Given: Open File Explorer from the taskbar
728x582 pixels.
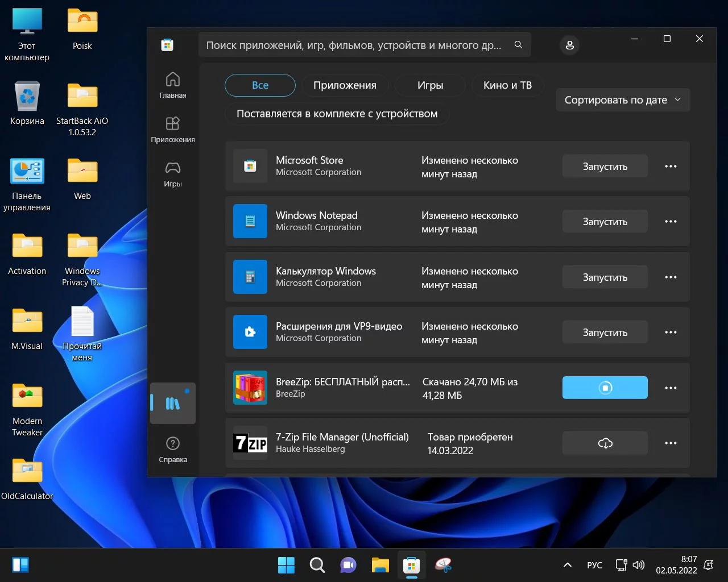Looking at the screenshot, I should coord(380,565).
